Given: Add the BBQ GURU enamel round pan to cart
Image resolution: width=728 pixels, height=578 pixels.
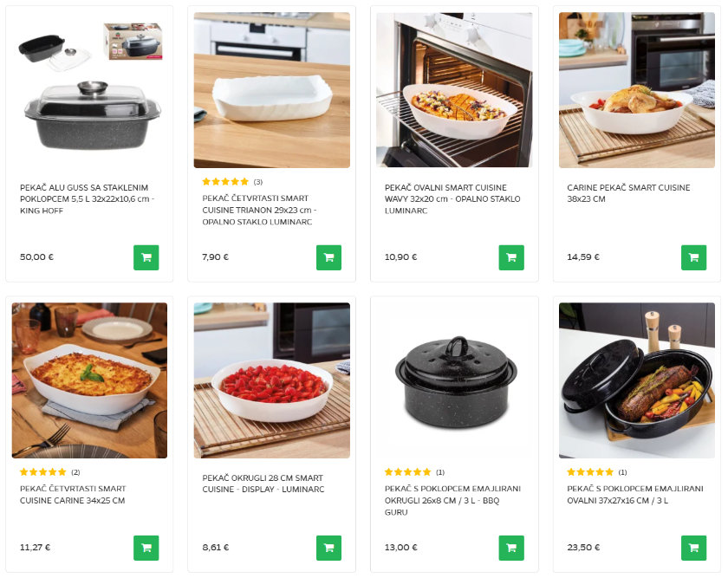Looking at the screenshot, I should [510, 548].
